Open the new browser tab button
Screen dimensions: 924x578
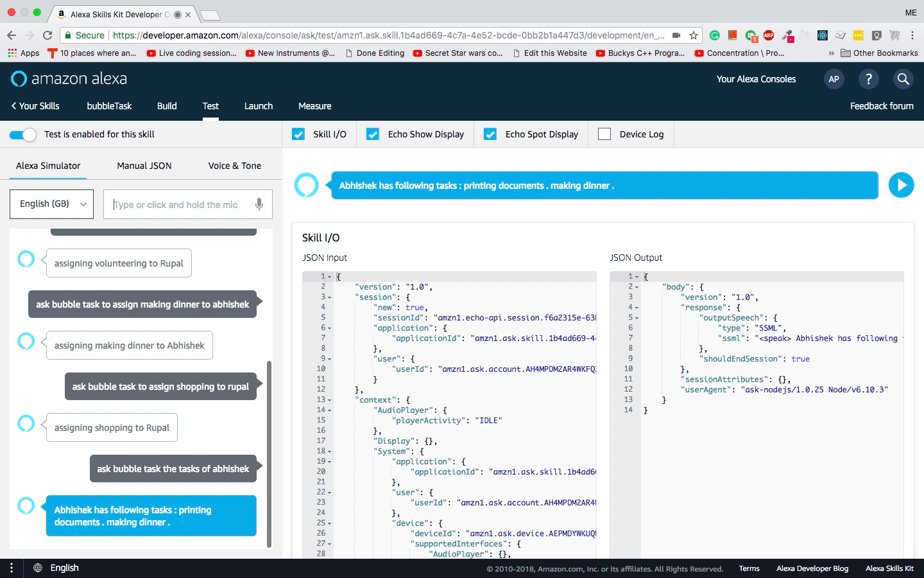click(x=210, y=15)
